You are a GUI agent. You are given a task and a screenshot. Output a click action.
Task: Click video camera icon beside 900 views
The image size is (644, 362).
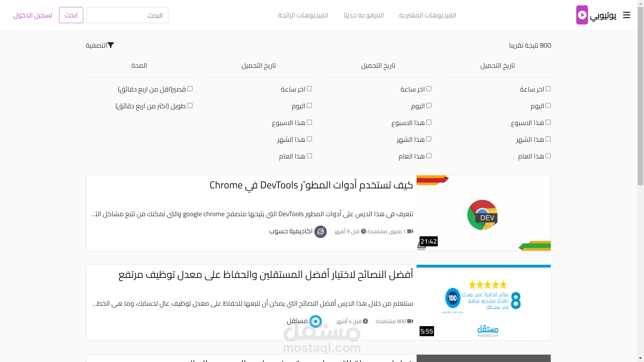[x=410, y=321]
